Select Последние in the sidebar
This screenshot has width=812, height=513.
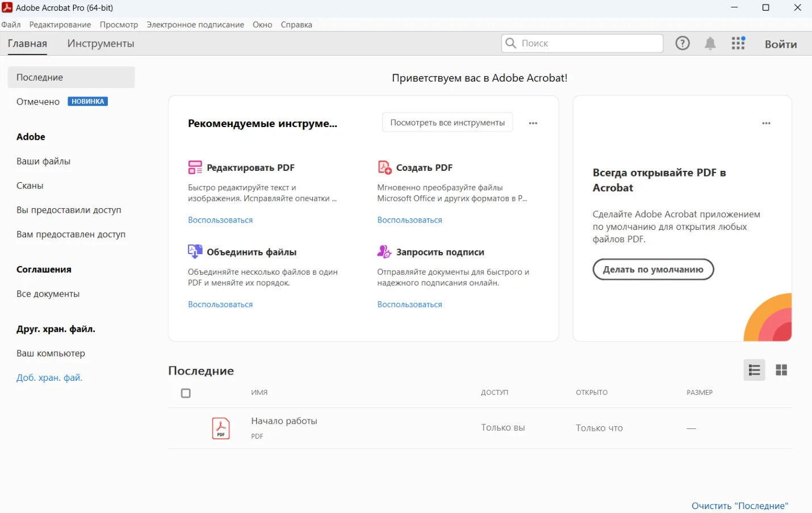coord(71,77)
